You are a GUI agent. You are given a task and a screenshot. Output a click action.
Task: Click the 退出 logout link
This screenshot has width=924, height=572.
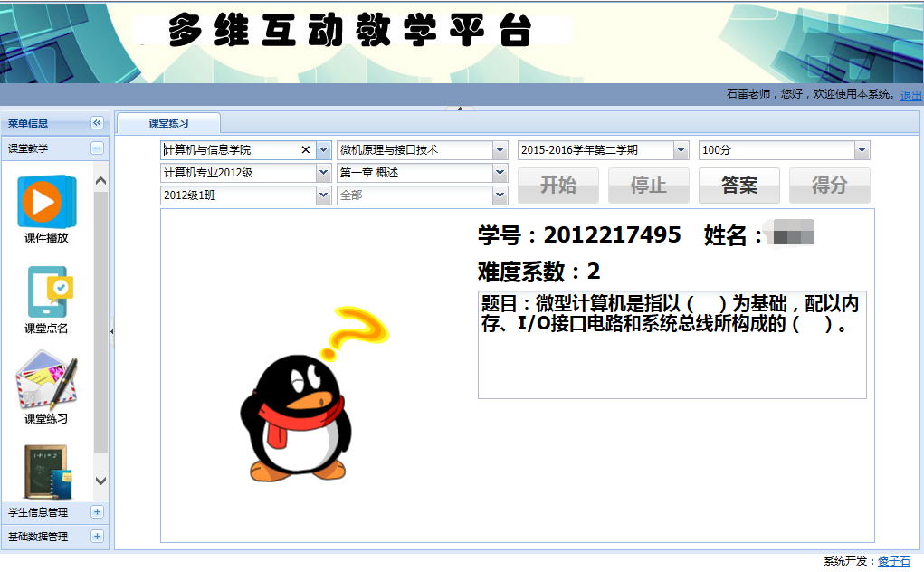911,95
